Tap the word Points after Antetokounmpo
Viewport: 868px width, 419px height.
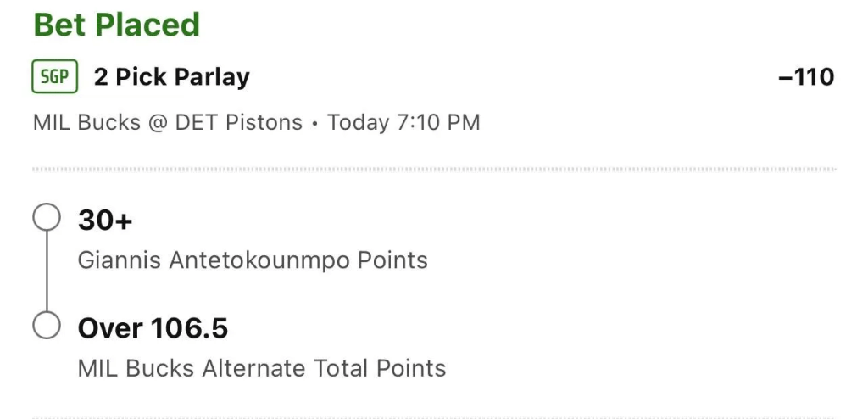(x=392, y=260)
